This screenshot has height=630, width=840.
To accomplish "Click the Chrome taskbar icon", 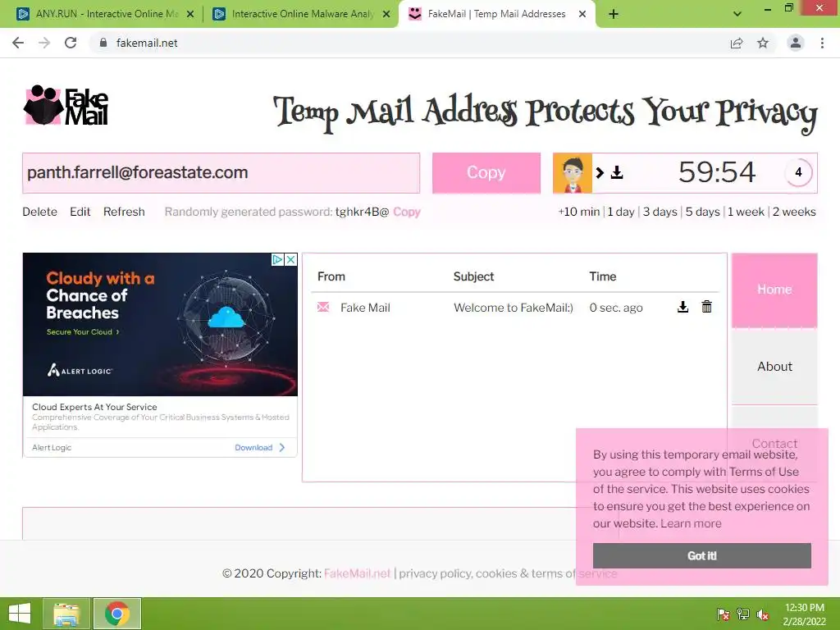I will click(x=117, y=614).
